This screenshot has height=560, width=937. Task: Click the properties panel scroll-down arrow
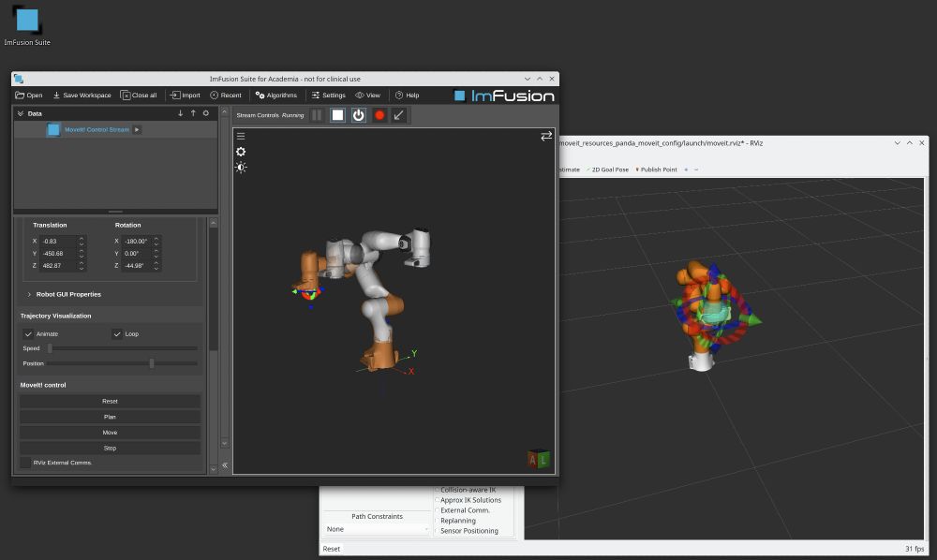click(x=214, y=470)
